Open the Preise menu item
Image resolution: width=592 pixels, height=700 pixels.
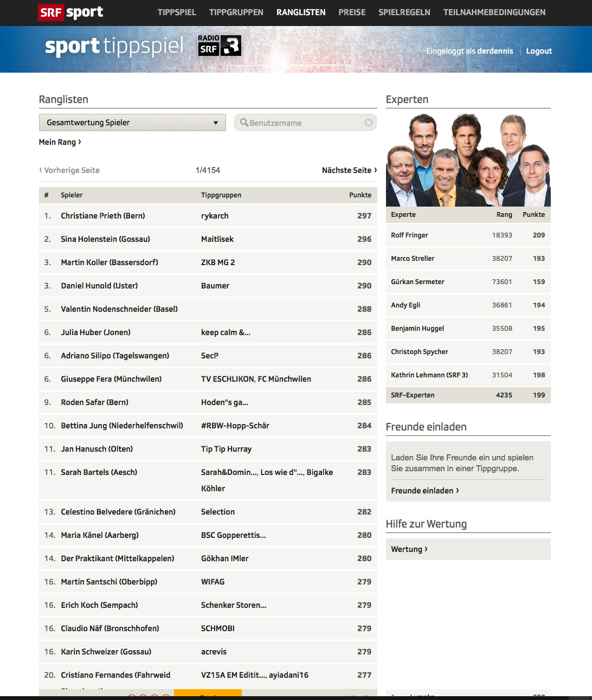352,12
